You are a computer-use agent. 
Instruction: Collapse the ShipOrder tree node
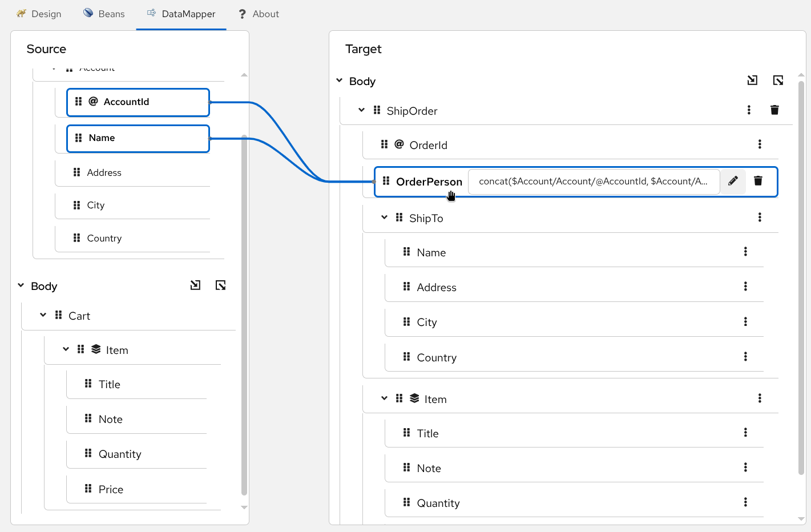point(361,110)
